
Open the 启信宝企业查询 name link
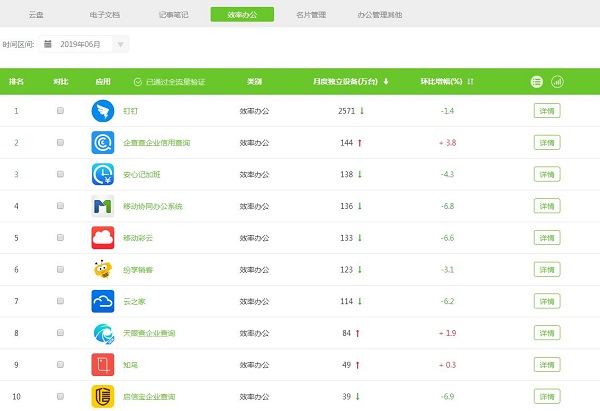(x=149, y=396)
